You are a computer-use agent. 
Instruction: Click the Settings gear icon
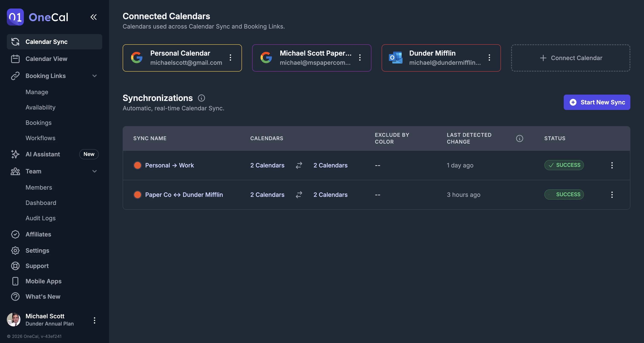coord(15,250)
